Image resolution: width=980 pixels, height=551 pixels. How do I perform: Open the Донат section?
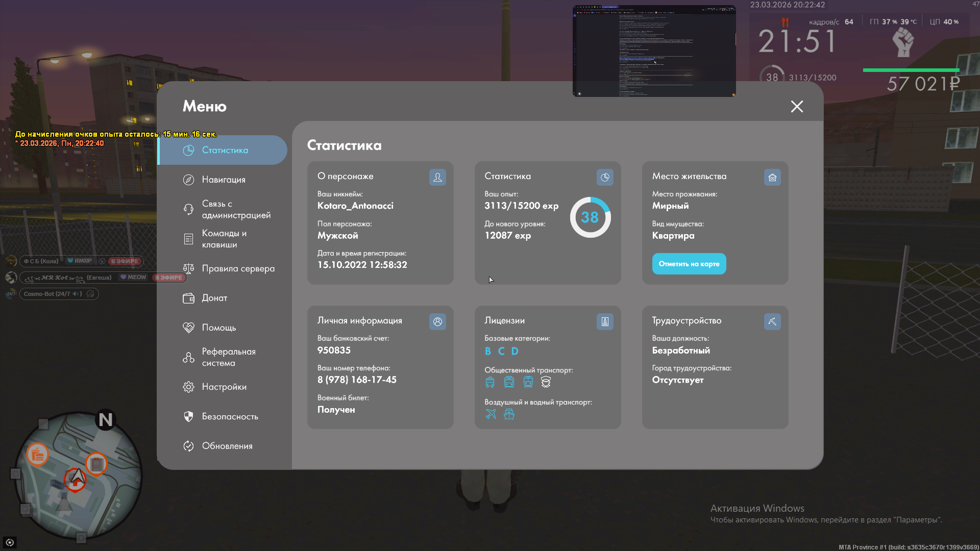(x=214, y=298)
